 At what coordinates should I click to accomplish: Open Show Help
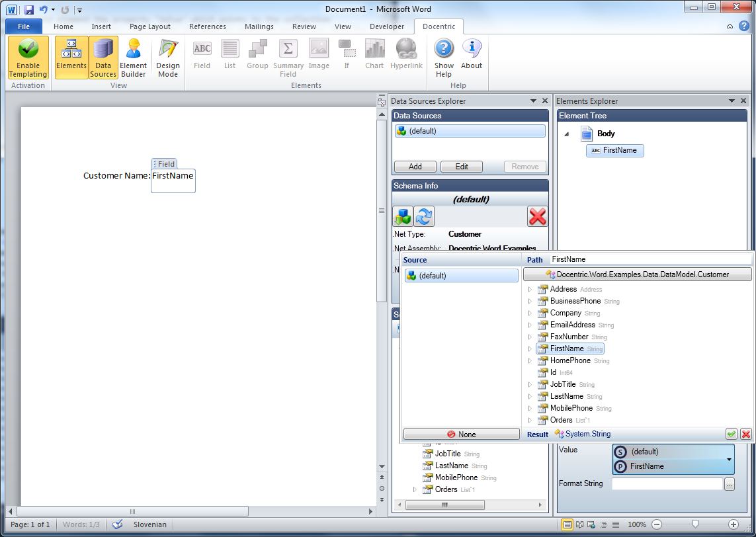[444, 58]
